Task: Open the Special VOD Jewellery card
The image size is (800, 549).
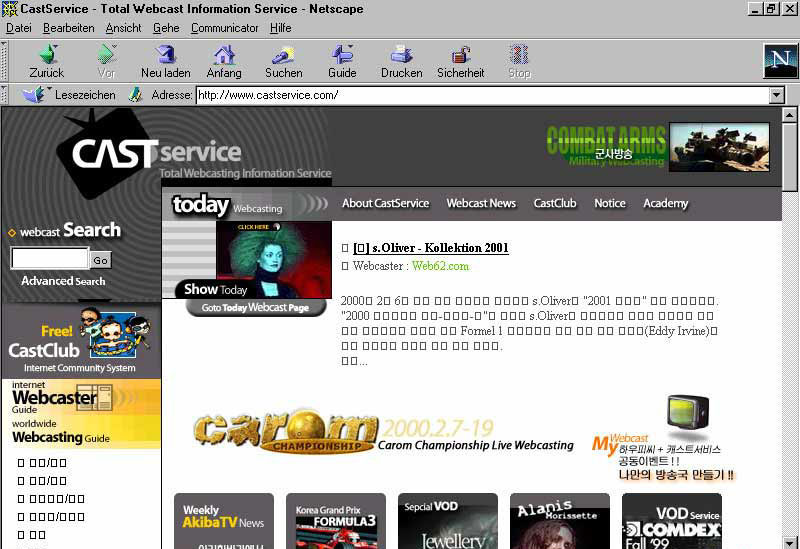Action: coord(447,521)
